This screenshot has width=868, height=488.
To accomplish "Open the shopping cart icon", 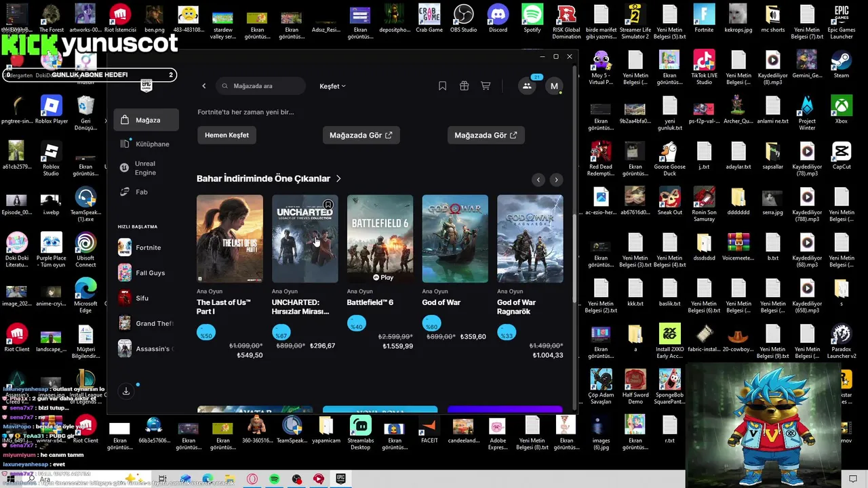I will pos(486,86).
